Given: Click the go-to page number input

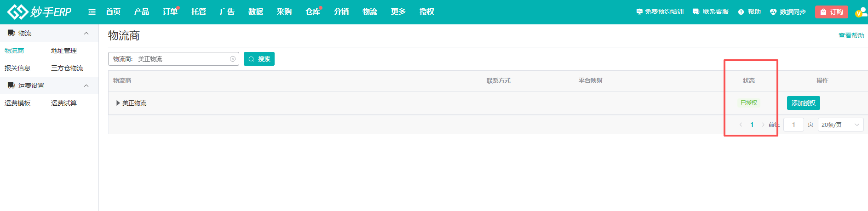Looking at the screenshot, I should [x=793, y=125].
